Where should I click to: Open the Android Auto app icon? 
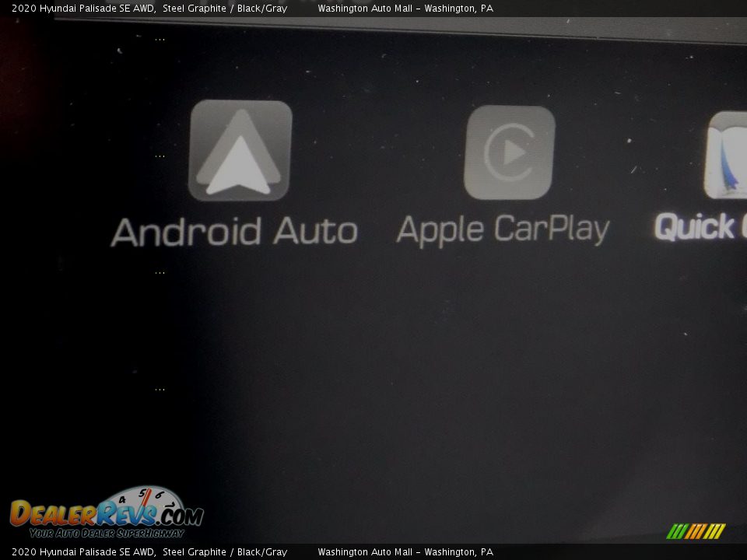pyautogui.click(x=240, y=150)
